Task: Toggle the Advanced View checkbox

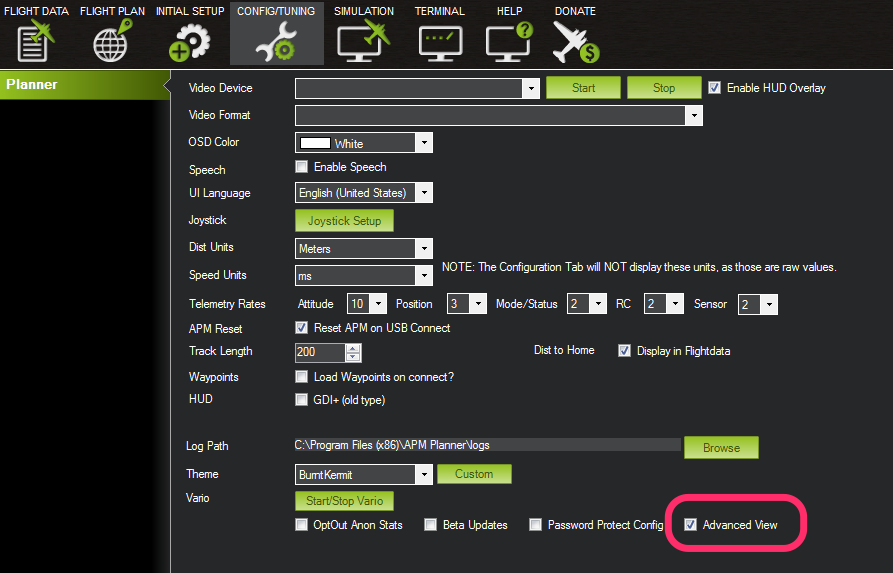Action: 690,525
